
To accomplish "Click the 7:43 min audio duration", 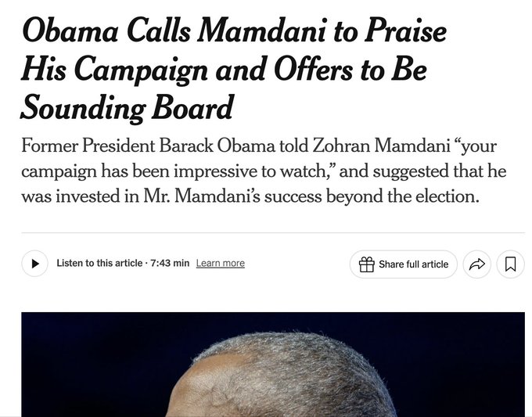I will pyautogui.click(x=170, y=264).
